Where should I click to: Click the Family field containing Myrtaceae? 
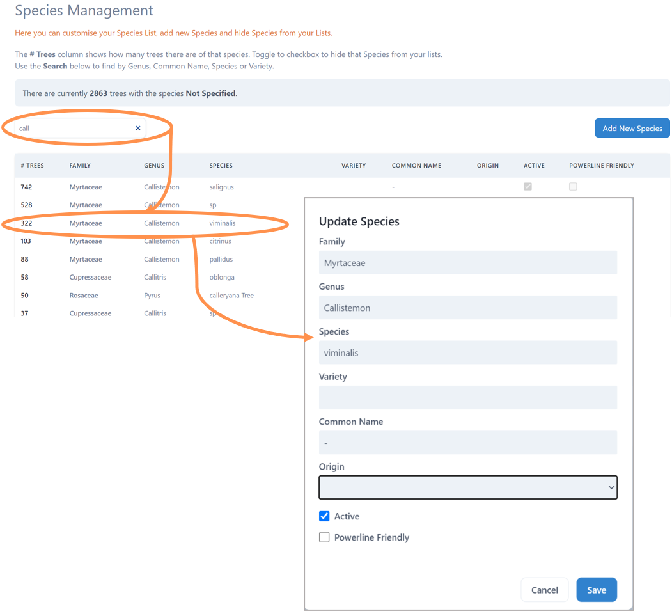pos(467,263)
